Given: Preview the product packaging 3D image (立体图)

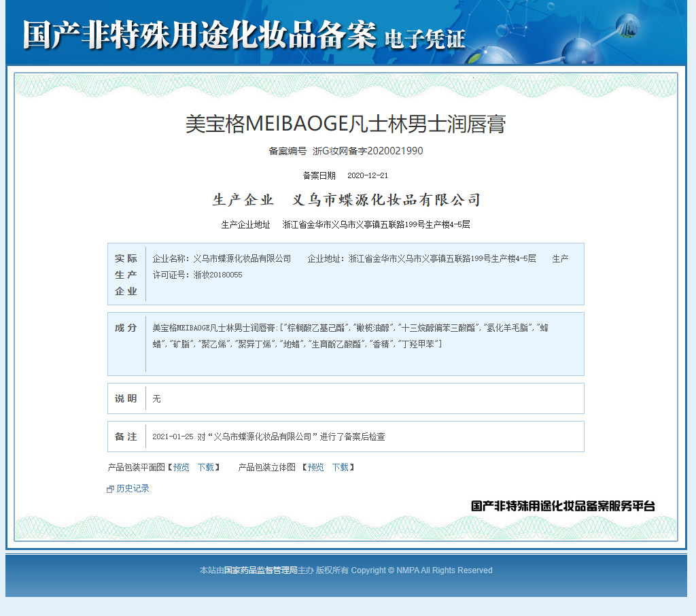Looking at the screenshot, I should [315, 467].
